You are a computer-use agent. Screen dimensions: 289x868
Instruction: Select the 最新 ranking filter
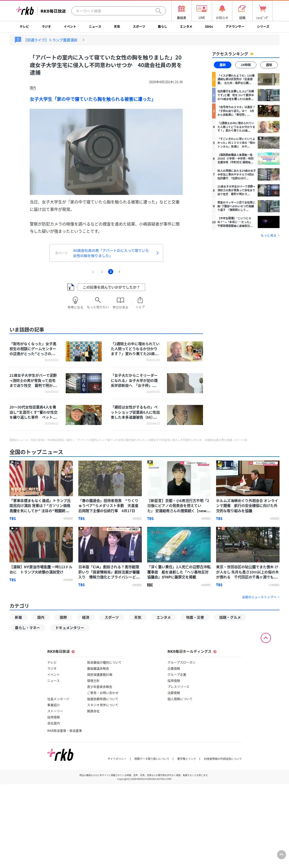coord(223,65)
